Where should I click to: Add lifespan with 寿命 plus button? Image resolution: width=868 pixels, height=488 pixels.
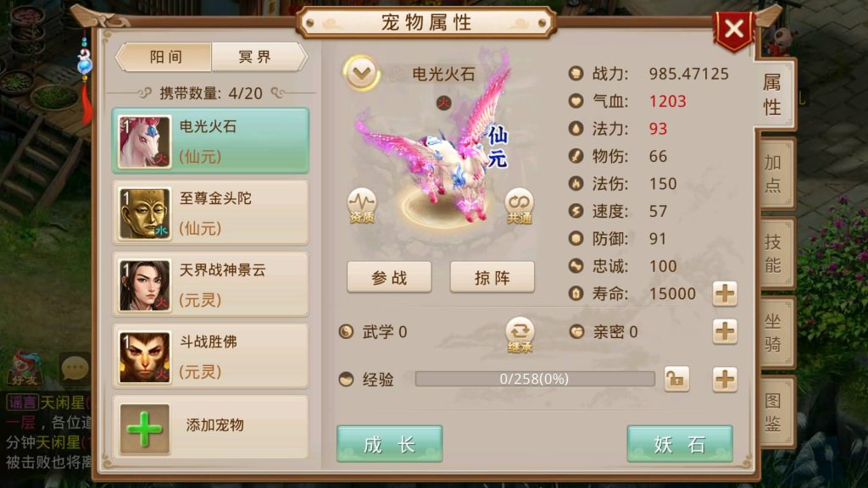pos(725,293)
